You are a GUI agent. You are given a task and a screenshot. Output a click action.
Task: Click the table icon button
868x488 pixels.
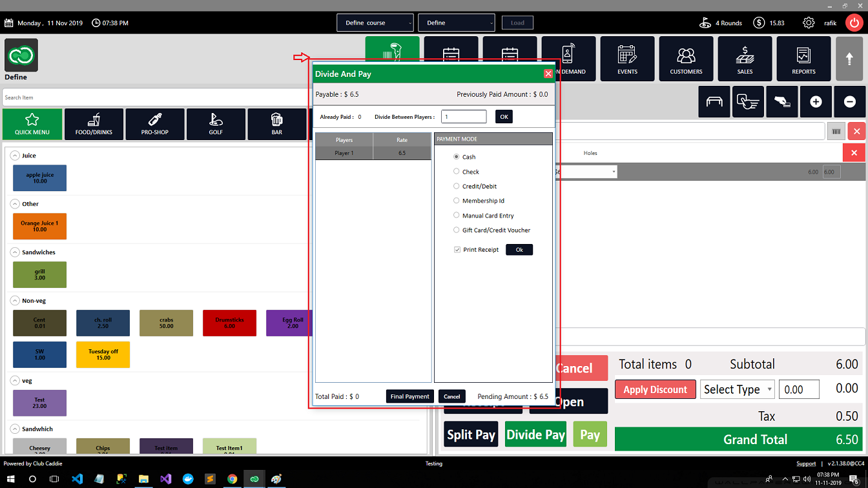point(714,102)
